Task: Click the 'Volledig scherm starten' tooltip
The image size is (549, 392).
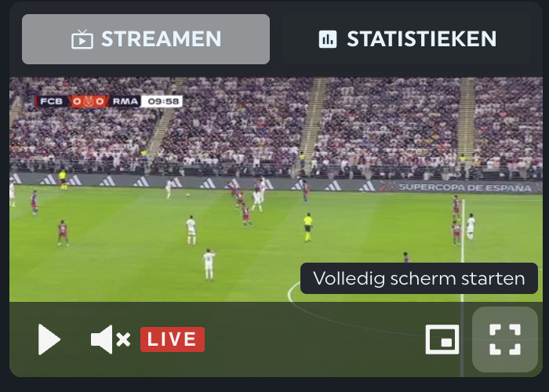Action: pos(419,278)
